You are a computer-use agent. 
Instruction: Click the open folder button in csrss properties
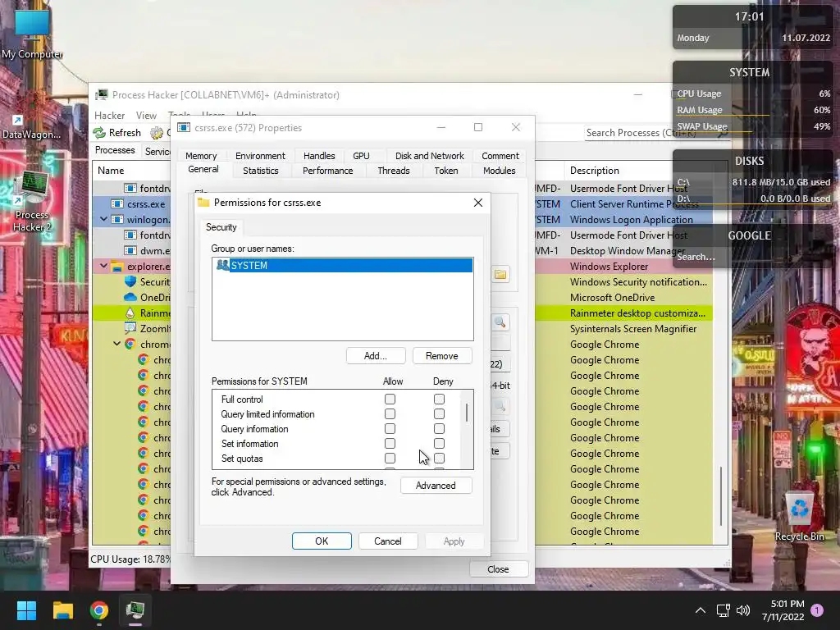(500, 275)
